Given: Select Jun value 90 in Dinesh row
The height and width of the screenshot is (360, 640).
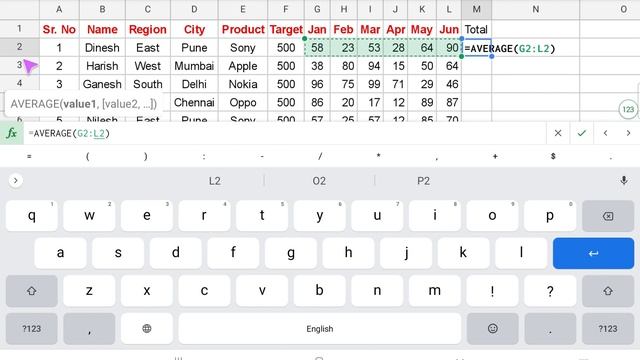Looking at the screenshot, I should [x=449, y=48].
